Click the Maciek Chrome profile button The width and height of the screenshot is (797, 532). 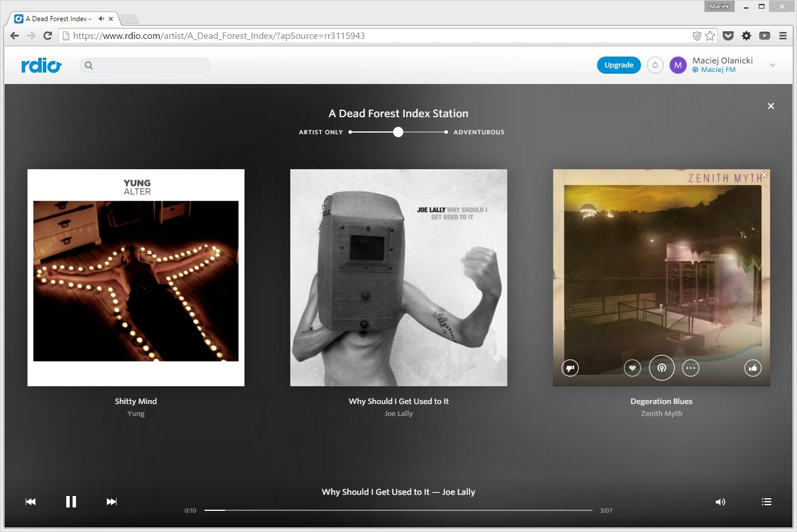tap(719, 6)
